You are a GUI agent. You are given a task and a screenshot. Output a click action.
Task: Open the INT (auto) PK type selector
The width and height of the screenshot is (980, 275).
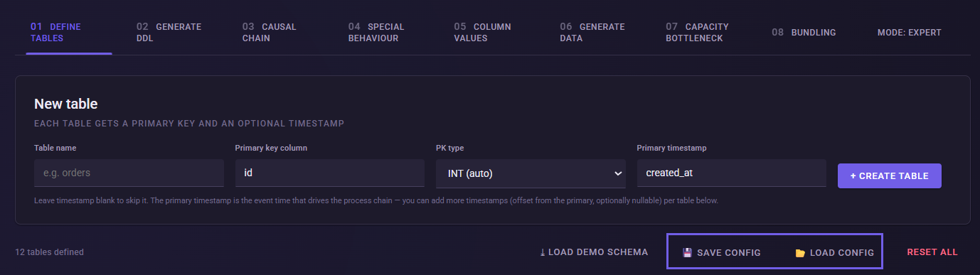coord(531,173)
